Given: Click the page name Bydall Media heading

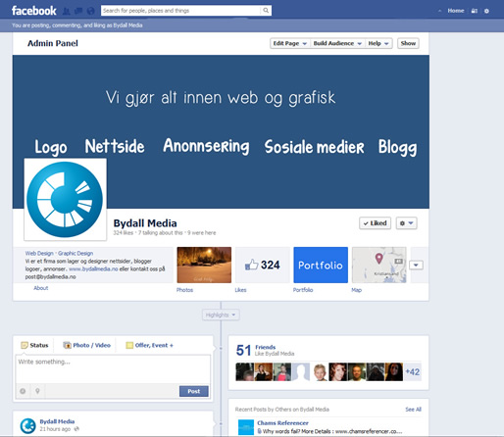Looking at the screenshot, I should pyautogui.click(x=145, y=223).
